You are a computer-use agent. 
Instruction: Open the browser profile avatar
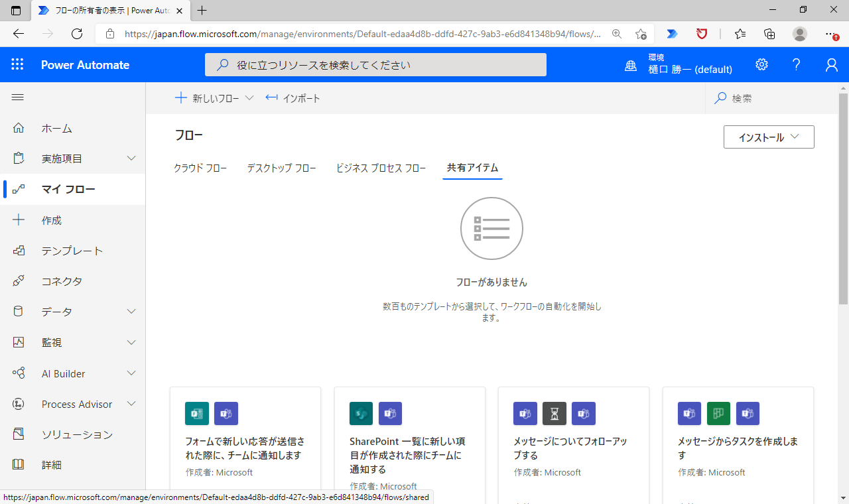click(x=800, y=34)
